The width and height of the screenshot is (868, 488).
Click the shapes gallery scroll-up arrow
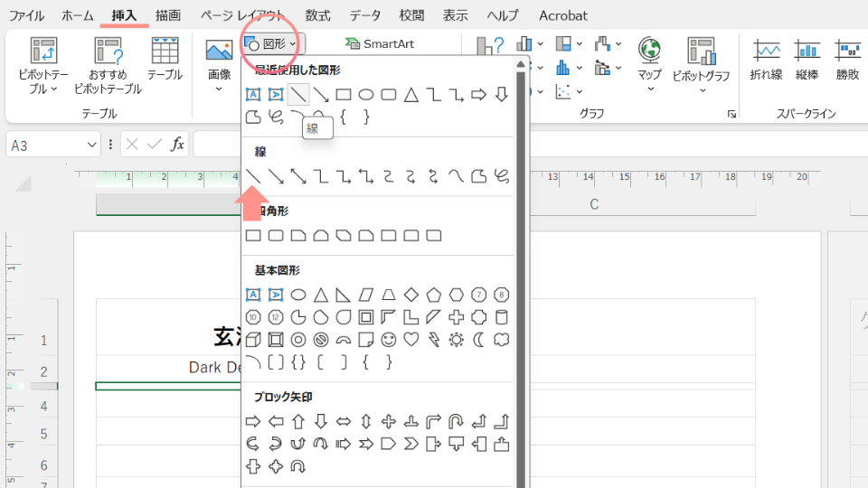point(520,64)
